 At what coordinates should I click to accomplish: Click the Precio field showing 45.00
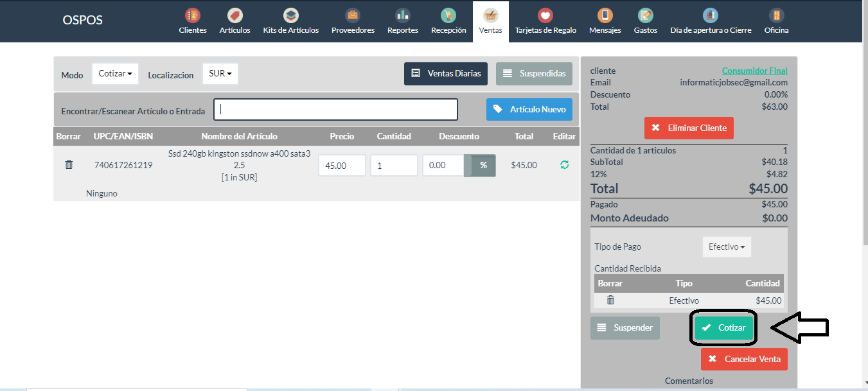point(342,165)
